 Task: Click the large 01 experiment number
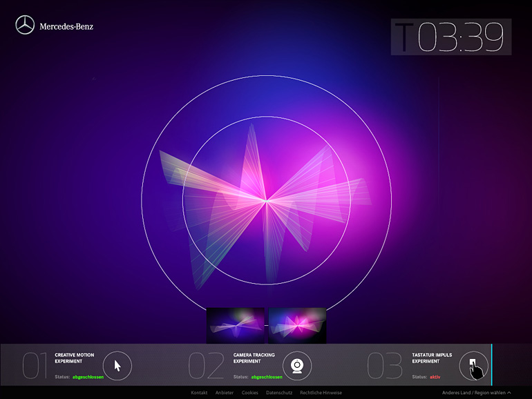tap(35, 366)
